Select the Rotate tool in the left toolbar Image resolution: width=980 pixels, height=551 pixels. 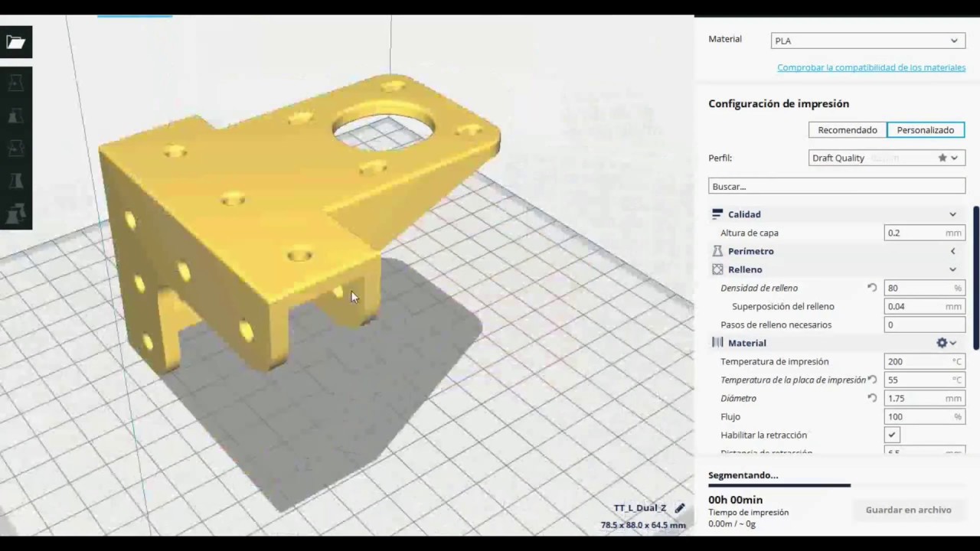point(16,148)
